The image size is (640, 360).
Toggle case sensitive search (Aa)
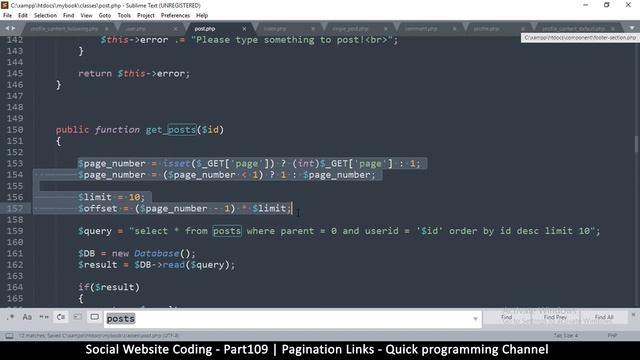coord(27,317)
